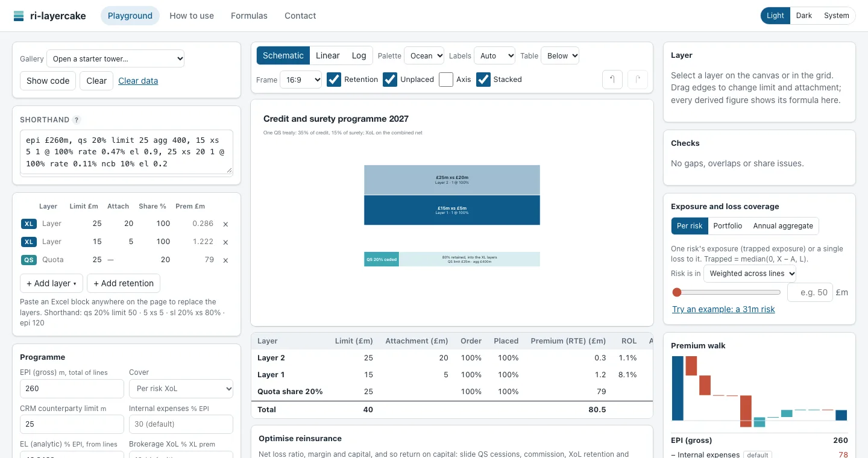Select the Annual aggregate tab
This screenshot has height=458, width=868.
click(783, 225)
